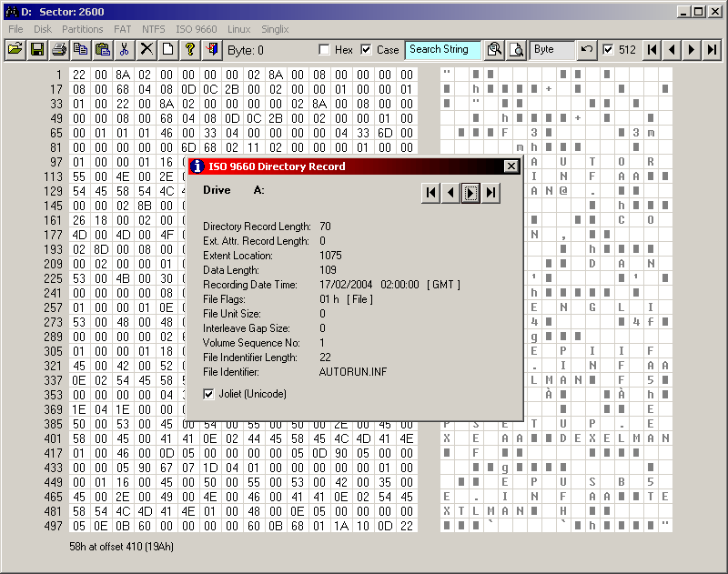
Task: Click the Help question mark icon
Action: point(189,50)
